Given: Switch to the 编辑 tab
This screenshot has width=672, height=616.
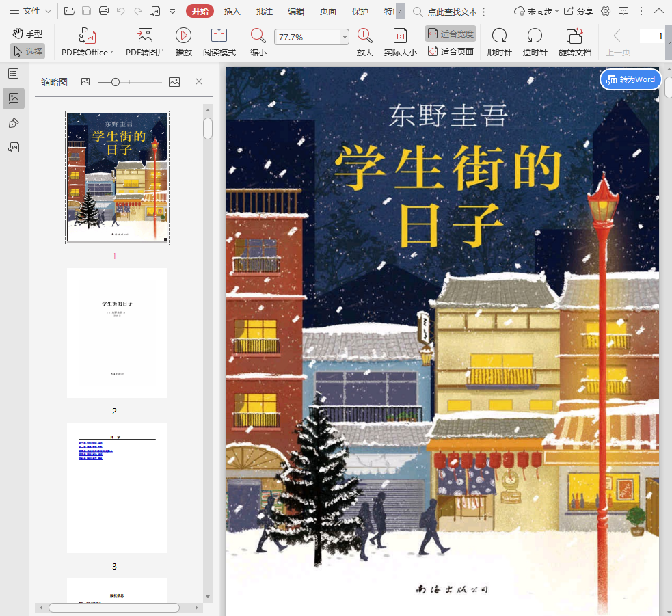Looking at the screenshot, I should pyautogui.click(x=296, y=12).
